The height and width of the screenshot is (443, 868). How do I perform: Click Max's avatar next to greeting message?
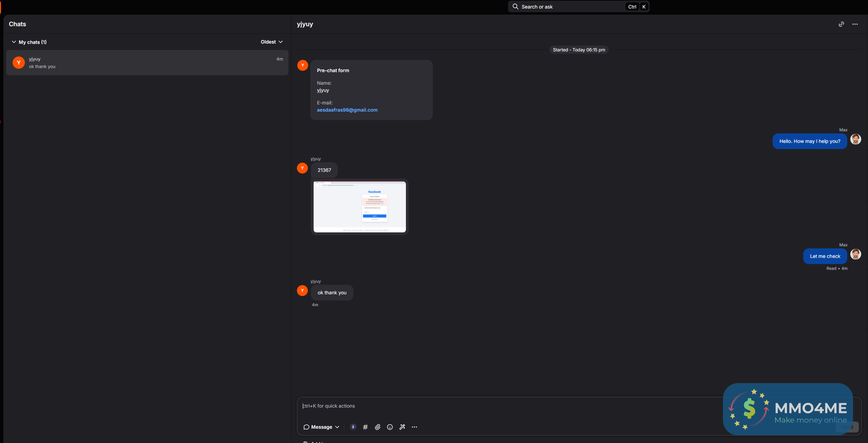tap(856, 139)
